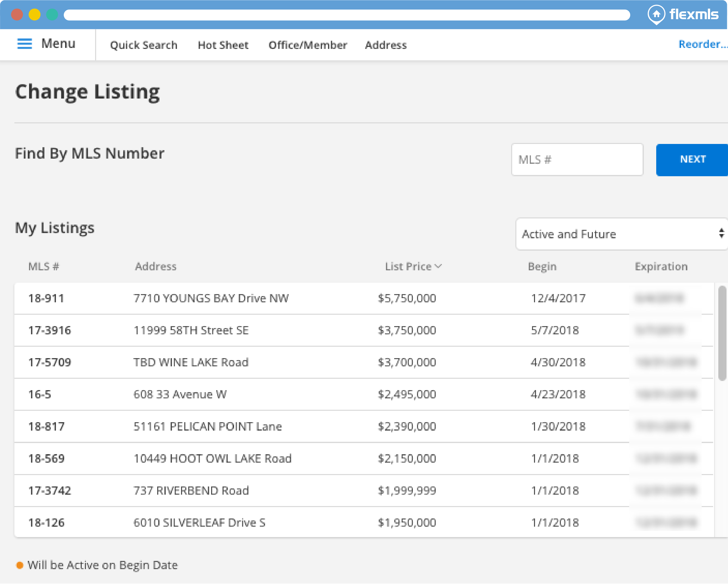Click the List Price sort chevron
728x584 pixels.
(x=438, y=267)
